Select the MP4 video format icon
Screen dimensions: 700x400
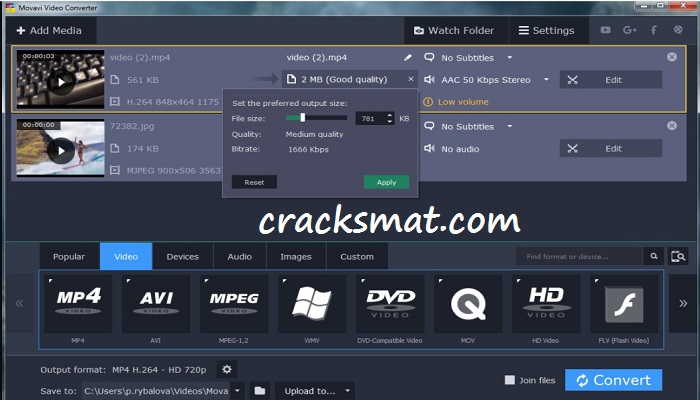point(78,304)
